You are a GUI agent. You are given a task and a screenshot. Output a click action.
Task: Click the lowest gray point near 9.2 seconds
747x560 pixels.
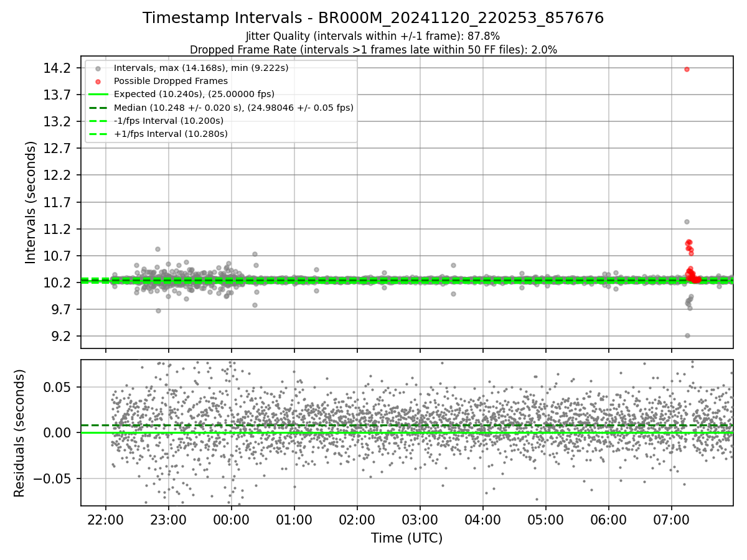click(x=687, y=335)
